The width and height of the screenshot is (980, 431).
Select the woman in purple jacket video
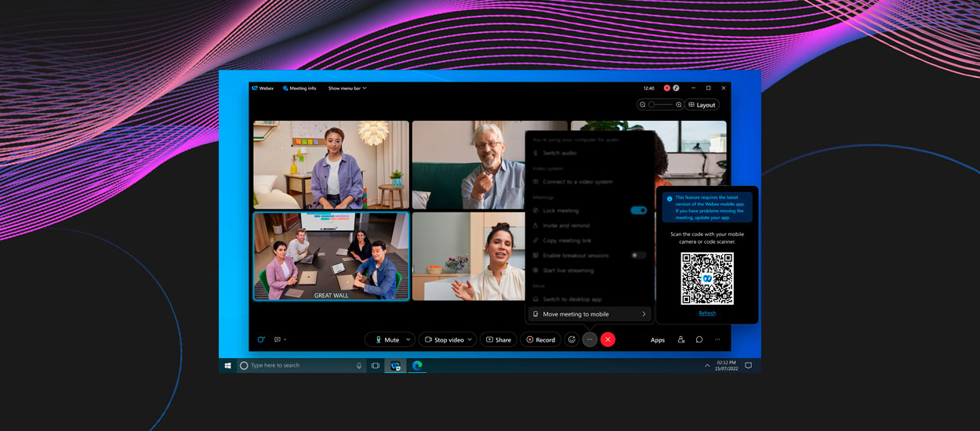pyautogui.click(x=331, y=165)
